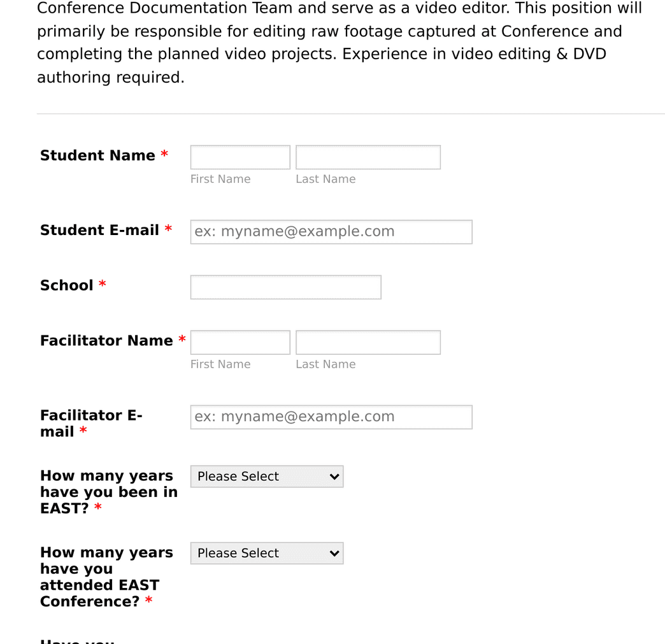Click the First Name field under Student Name
Screen dimensions: 665x644
click(x=240, y=157)
